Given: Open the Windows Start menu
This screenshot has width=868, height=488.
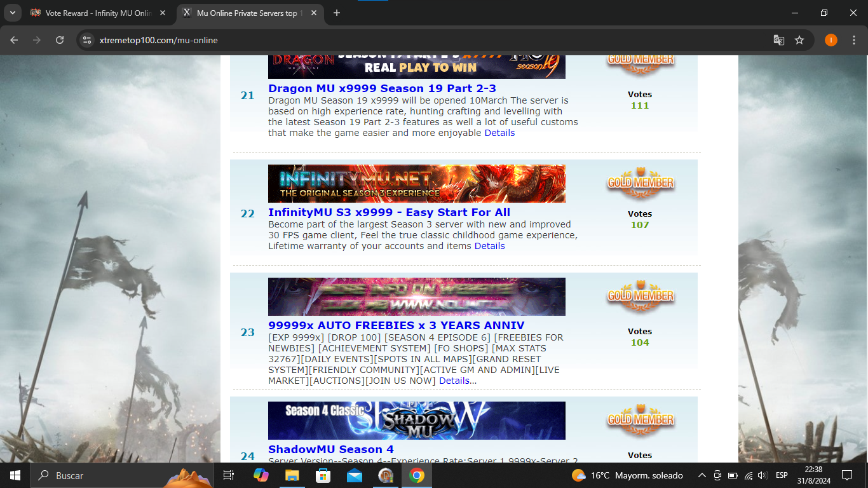Looking at the screenshot, I should (15, 475).
